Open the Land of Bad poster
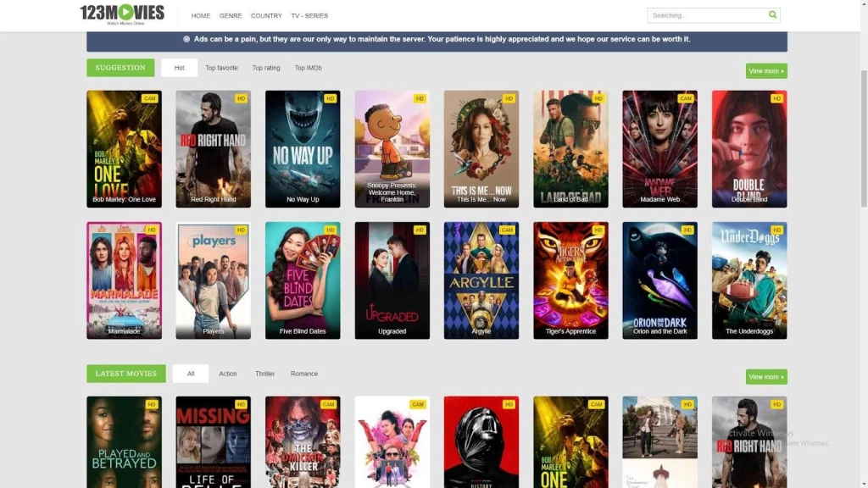868x488 pixels. [x=570, y=149]
